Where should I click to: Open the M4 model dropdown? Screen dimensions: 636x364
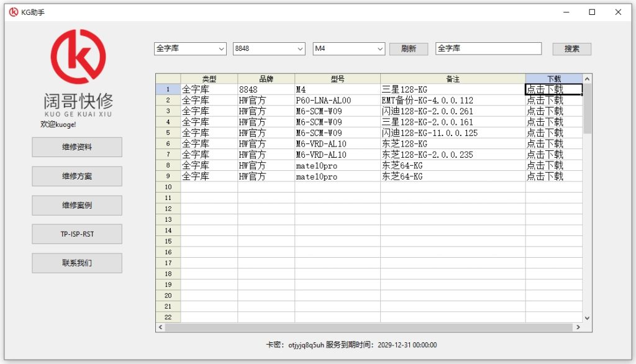coord(348,48)
